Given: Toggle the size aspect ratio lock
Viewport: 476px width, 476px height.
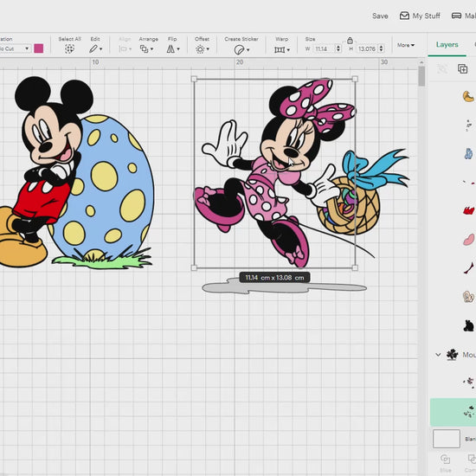Looking at the screenshot, I should point(350,41).
